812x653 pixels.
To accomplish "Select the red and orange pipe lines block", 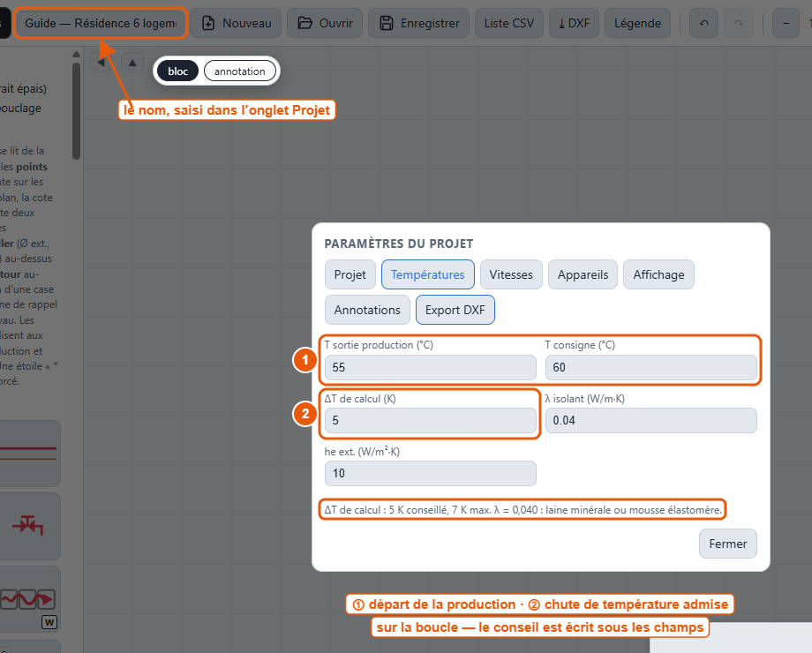I will 28,453.
